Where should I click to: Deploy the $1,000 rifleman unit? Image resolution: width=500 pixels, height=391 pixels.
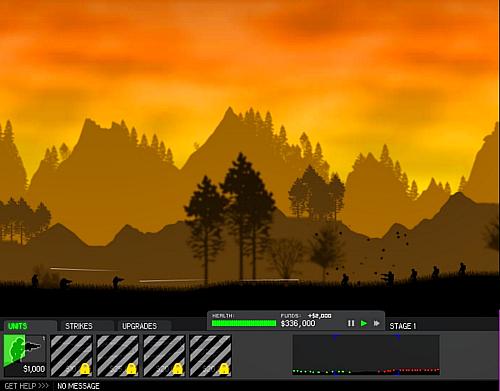tap(25, 355)
